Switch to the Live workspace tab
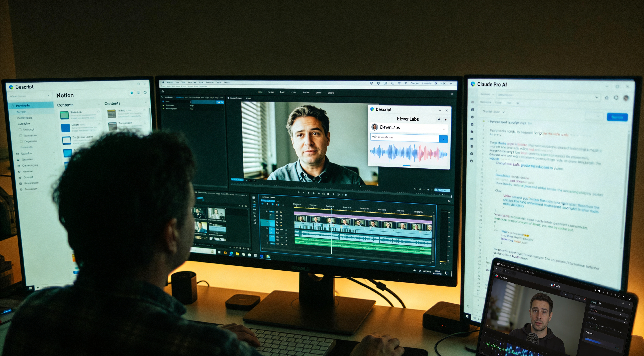Viewport: 644px width, 356px height. pos(260,92)
